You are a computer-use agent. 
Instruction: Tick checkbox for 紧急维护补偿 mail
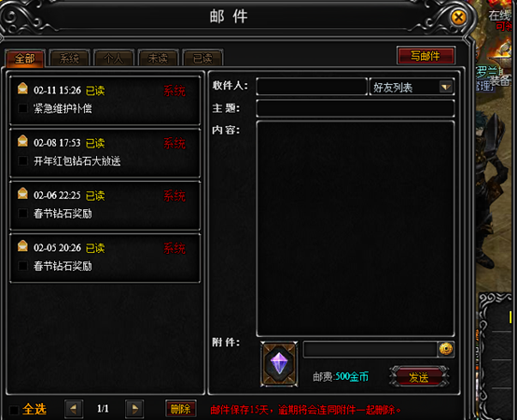click(22, 108)
